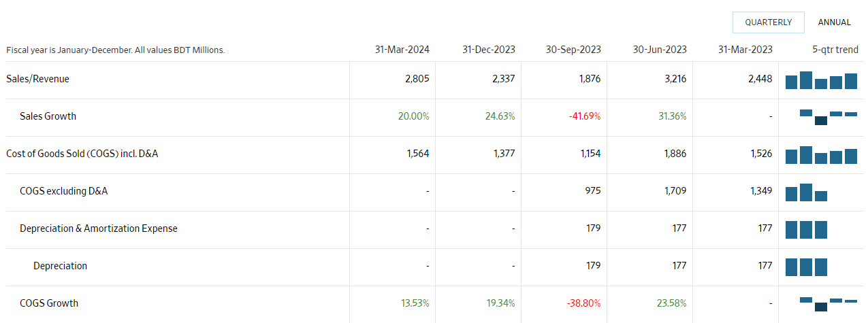Click the COGS excluding D&A trend chart
This screenshot has width=868, height=323.
[x=806, y=192]
